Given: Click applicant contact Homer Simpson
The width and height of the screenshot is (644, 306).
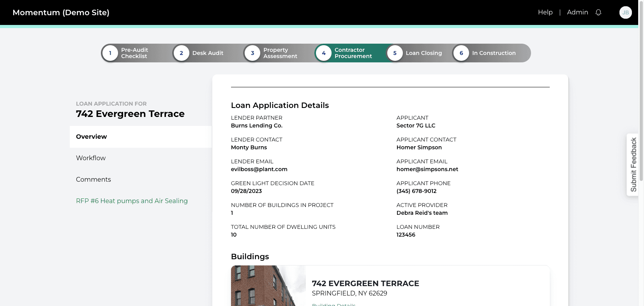Looking at the screenshot, I should click(419, 147).
